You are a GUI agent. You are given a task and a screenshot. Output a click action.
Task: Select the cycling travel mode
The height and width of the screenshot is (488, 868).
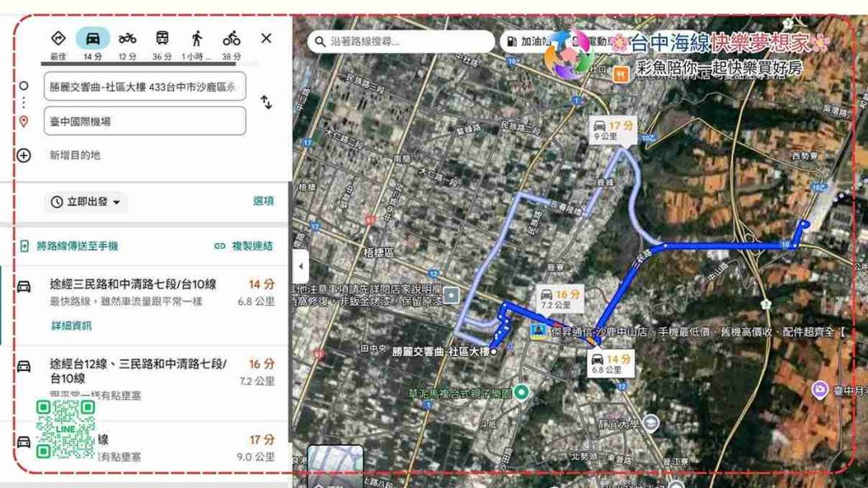click(231, 39)
